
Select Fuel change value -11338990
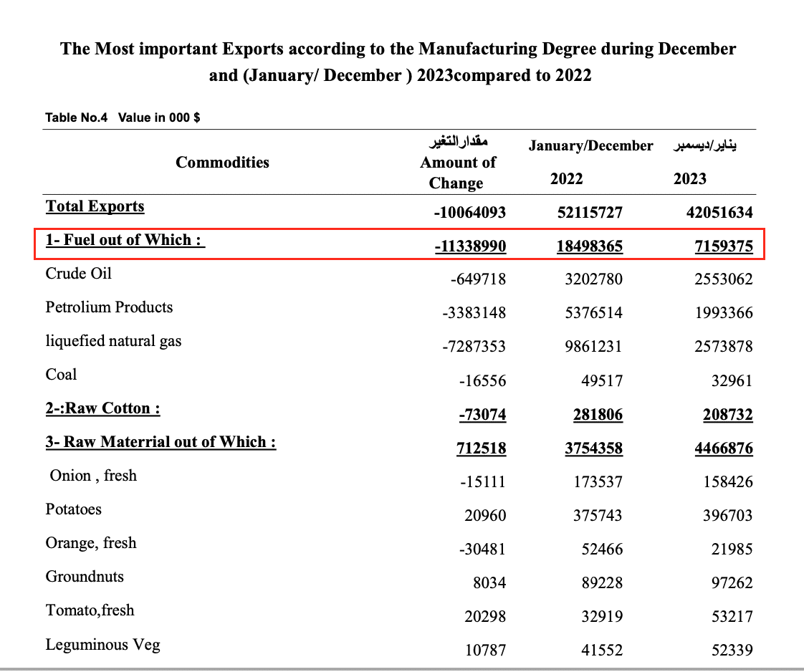click(470, 246)
